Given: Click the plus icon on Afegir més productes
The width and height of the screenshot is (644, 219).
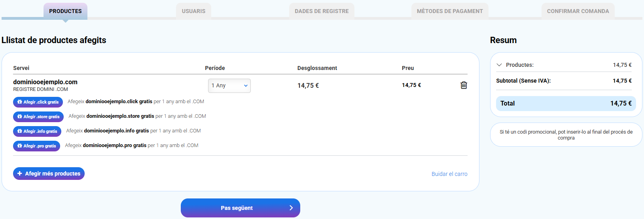Looking at the screenshot, I should [20, 174].
